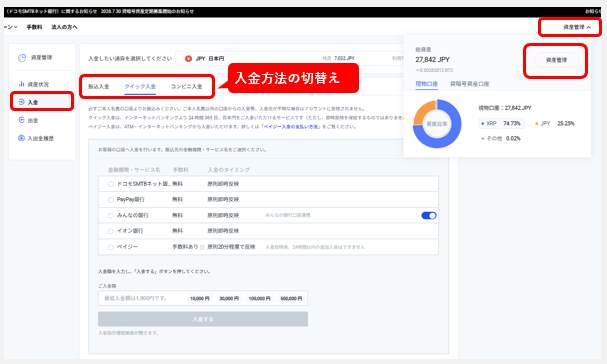The image size is (607, 364).
Task: Switch to the クイック入金 tab
Action: (x=140, y=86)
